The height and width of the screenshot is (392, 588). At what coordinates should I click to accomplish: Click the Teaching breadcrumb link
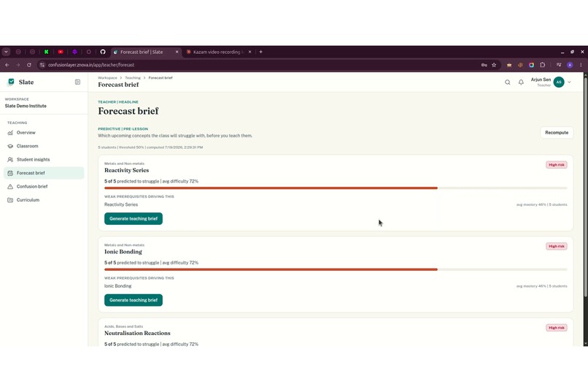click(x=133, y=78)
